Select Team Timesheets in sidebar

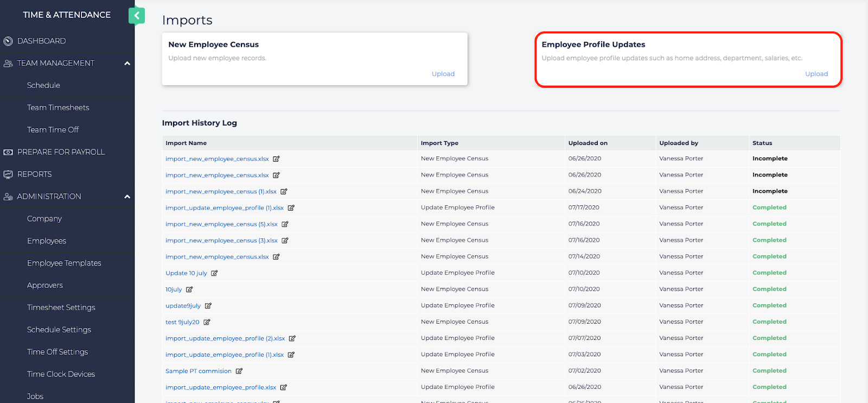58,108
